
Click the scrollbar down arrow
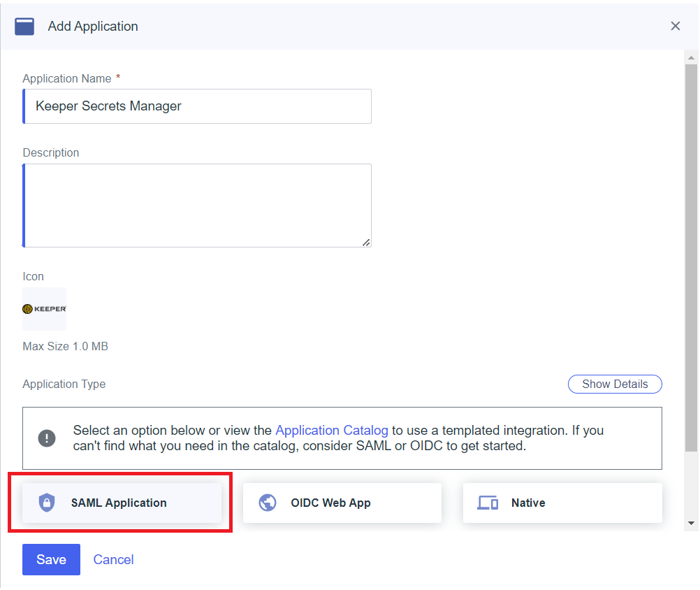[x=691, y=523]
